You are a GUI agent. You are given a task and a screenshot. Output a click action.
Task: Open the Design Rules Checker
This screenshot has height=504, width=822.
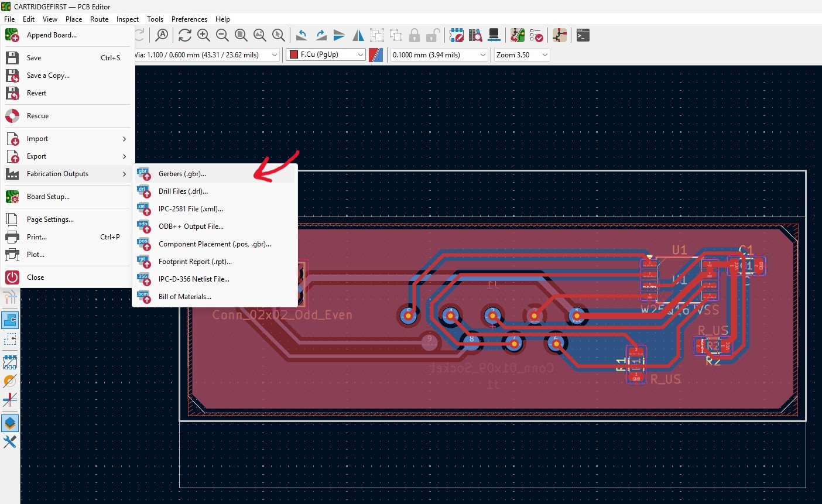click(x=536, y=36)
